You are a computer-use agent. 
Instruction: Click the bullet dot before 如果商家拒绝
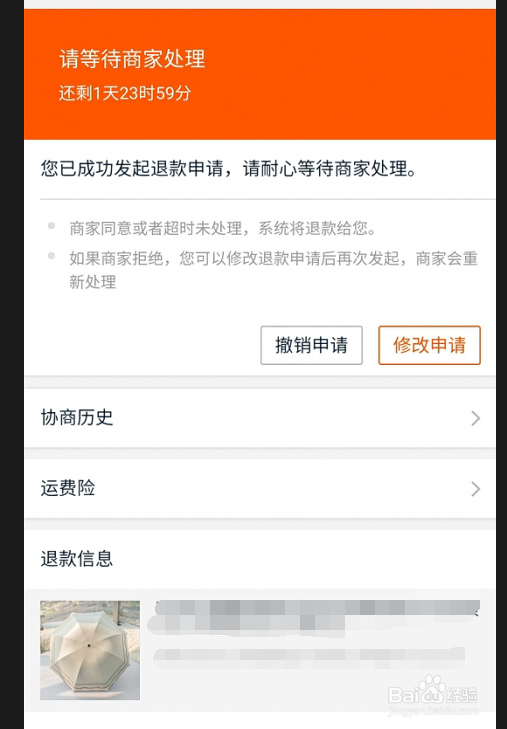[52, 256]
